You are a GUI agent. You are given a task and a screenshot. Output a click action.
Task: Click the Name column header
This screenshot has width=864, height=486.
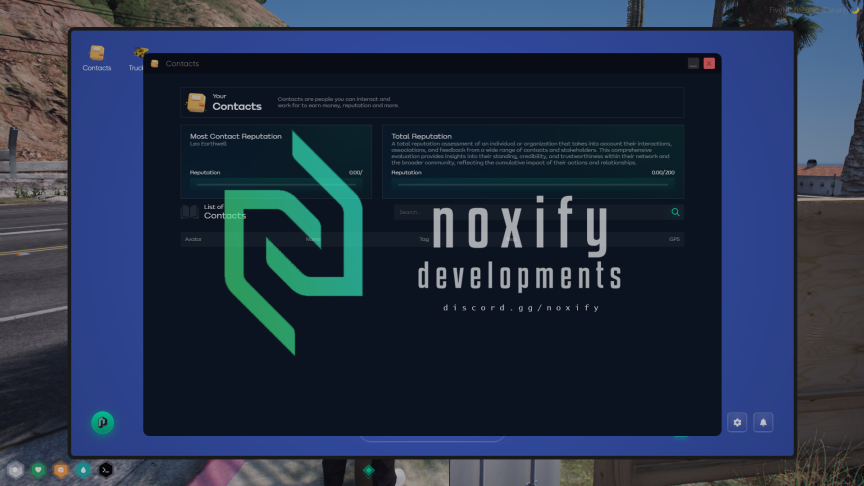(312, 239)
